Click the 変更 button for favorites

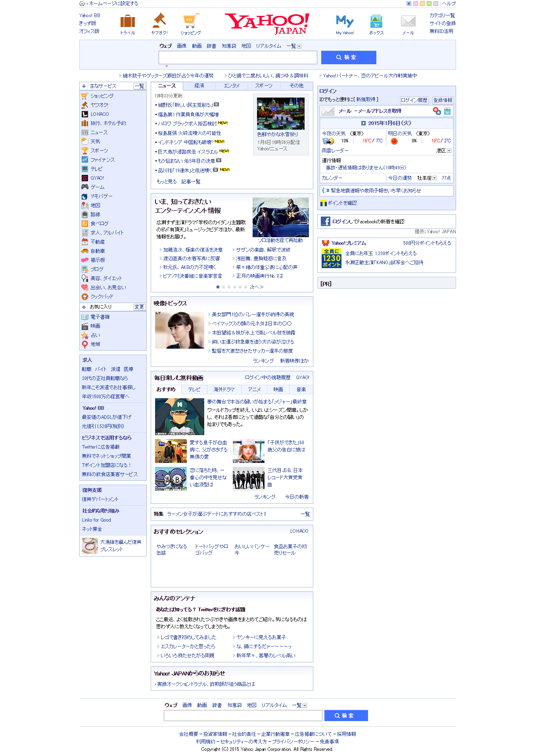tap(139, 307)
